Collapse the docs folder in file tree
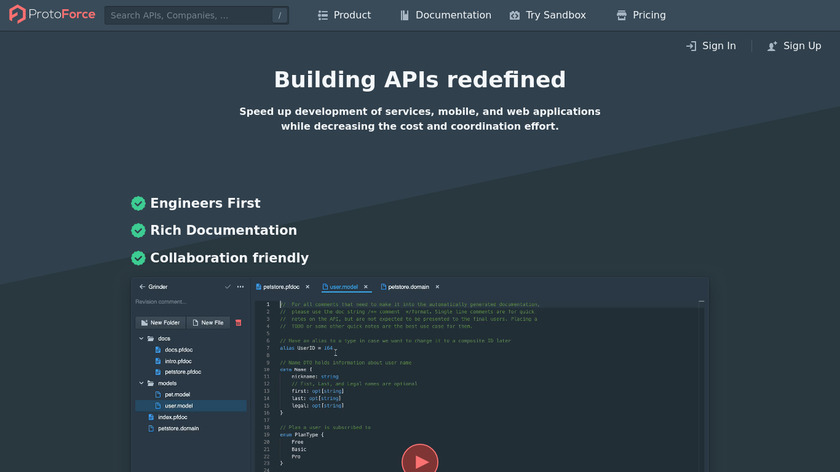This screenshot has width=840, height=472. point(141,339)
